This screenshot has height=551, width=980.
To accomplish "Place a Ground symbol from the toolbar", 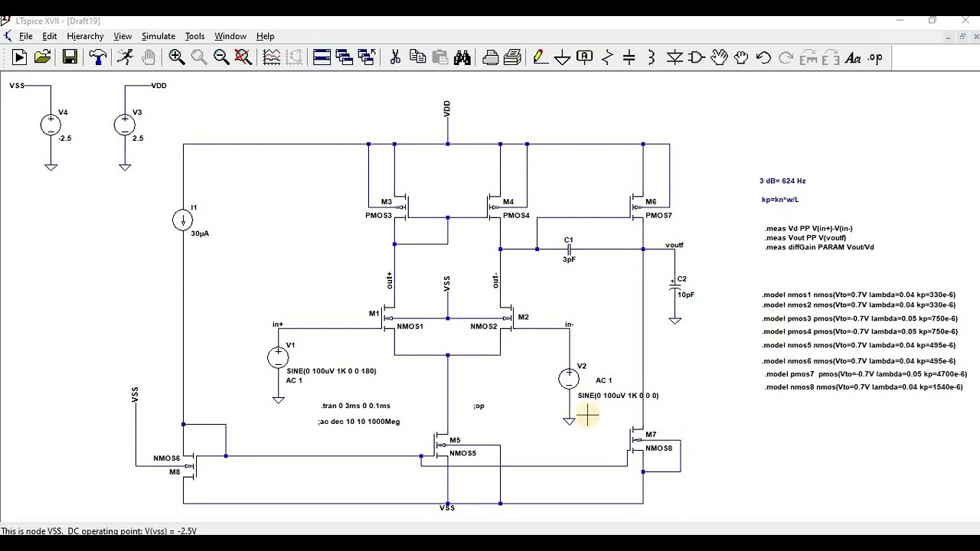I will 563,57.
